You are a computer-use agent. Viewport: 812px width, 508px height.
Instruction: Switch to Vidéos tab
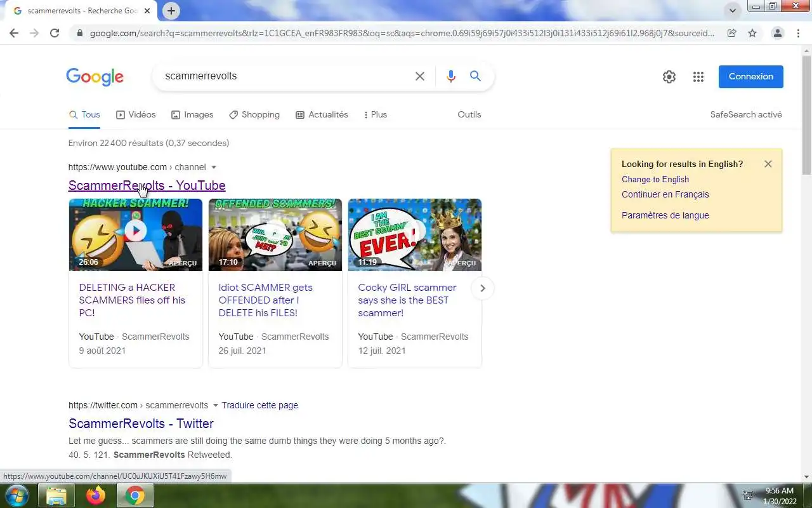point(136,115)
